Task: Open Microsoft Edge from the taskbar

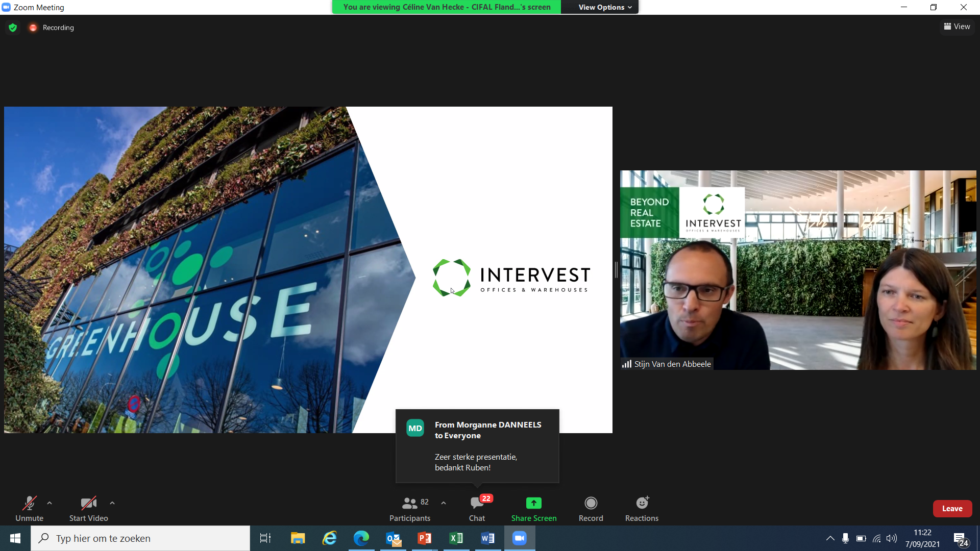Action: (361, 538)
